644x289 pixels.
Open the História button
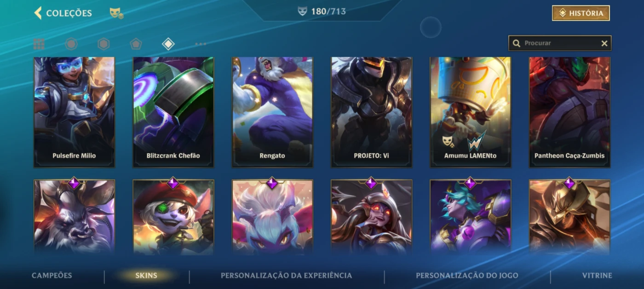coord(581,13)
